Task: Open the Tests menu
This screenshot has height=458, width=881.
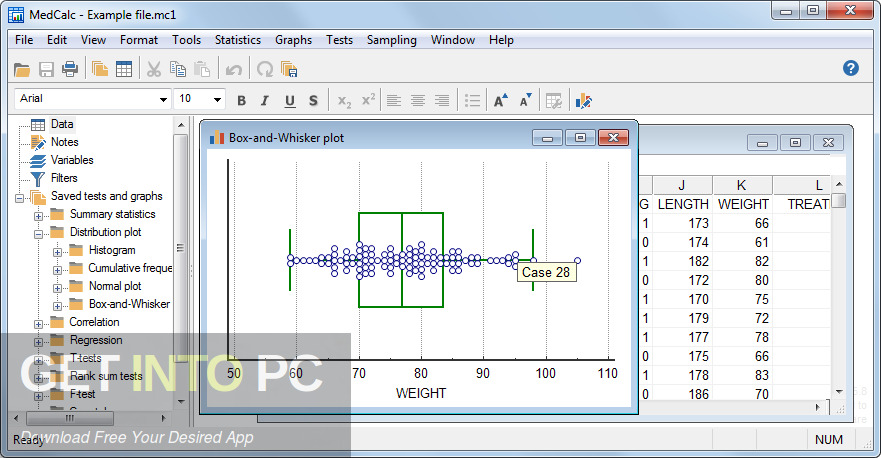Action: coord(339,40)
